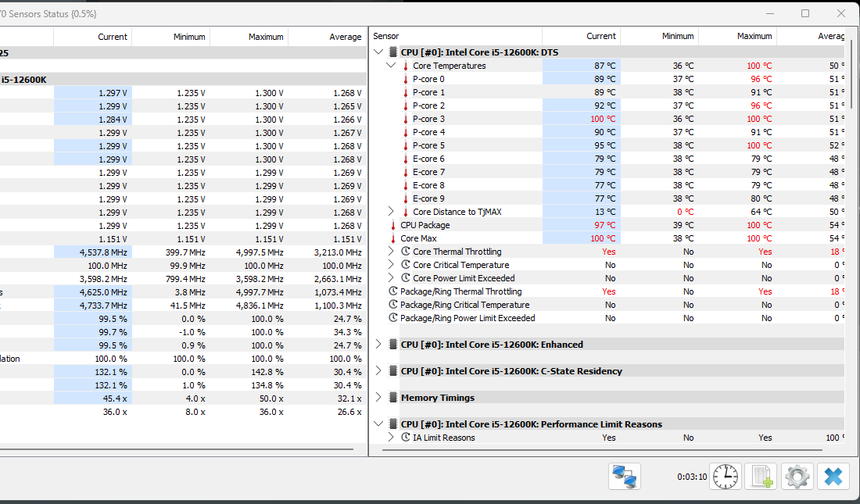Image resolution: width=860 pixels, height=504 pixels.
Task: Click the right pane horizontal scrollbar
Action: point(602,450)
